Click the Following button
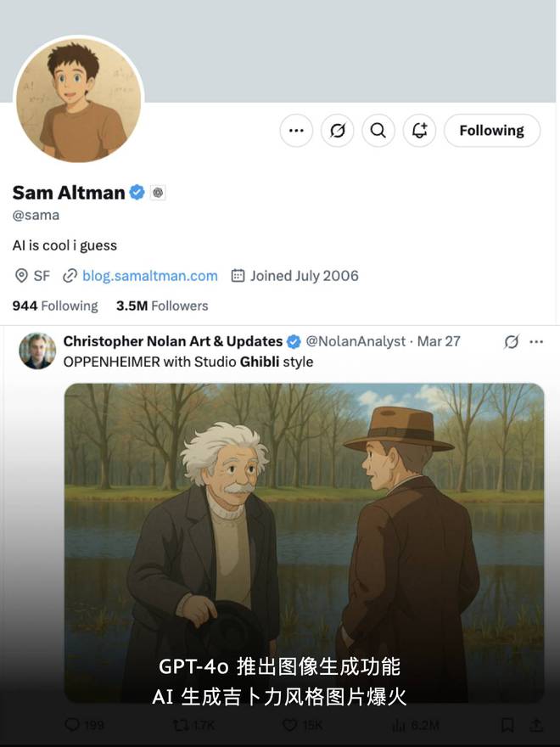This screenshot has height=747, width=560. pos(491,131)
